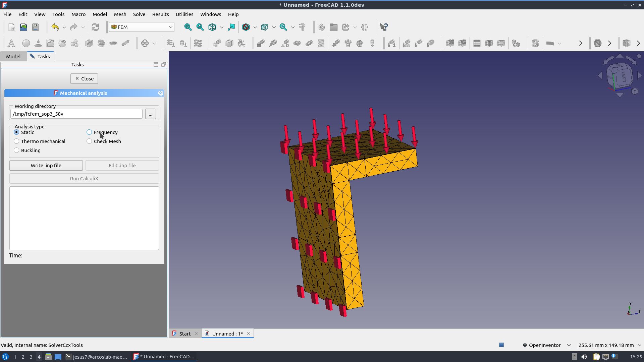Screen dimensions: 644x362
Task: Open the Solve menu
Action: coord(139,14)
